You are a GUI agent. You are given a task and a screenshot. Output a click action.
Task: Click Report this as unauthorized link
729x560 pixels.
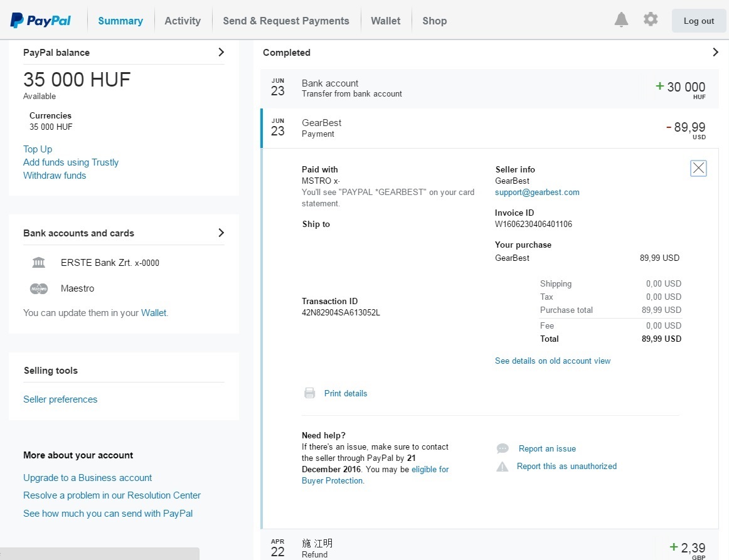pyautogui.click(x=567, y=466)
